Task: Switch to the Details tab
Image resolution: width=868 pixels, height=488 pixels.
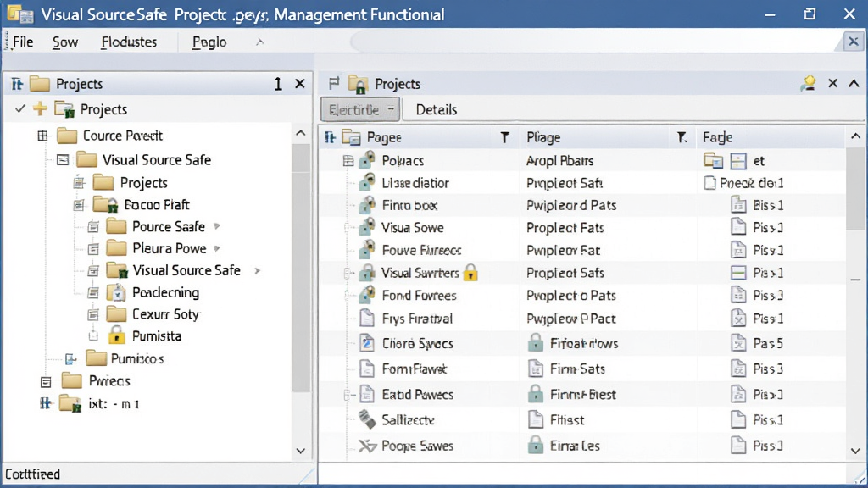Action: 437,109
